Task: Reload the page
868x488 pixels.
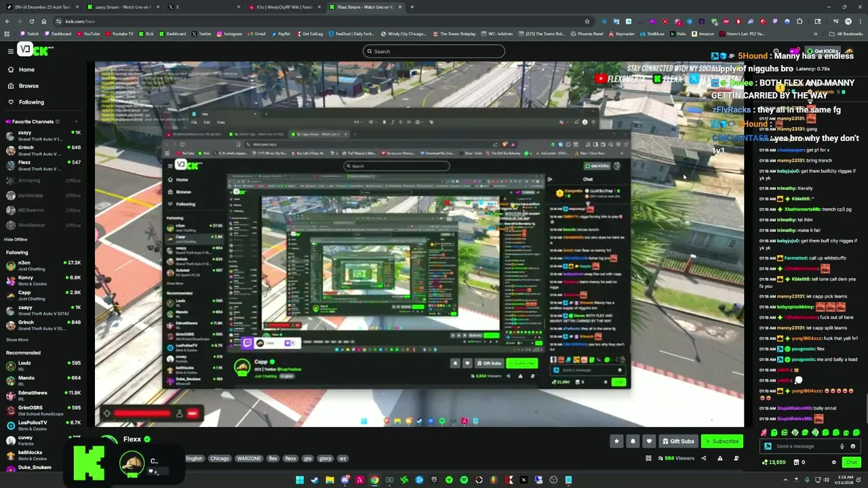Action: coord(31,21)
